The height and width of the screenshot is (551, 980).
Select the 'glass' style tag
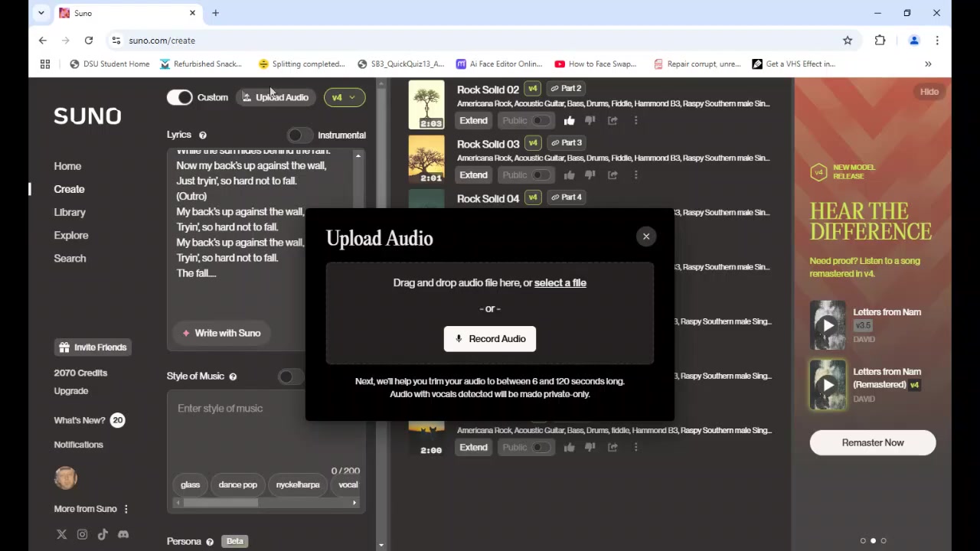coord(190,484)
